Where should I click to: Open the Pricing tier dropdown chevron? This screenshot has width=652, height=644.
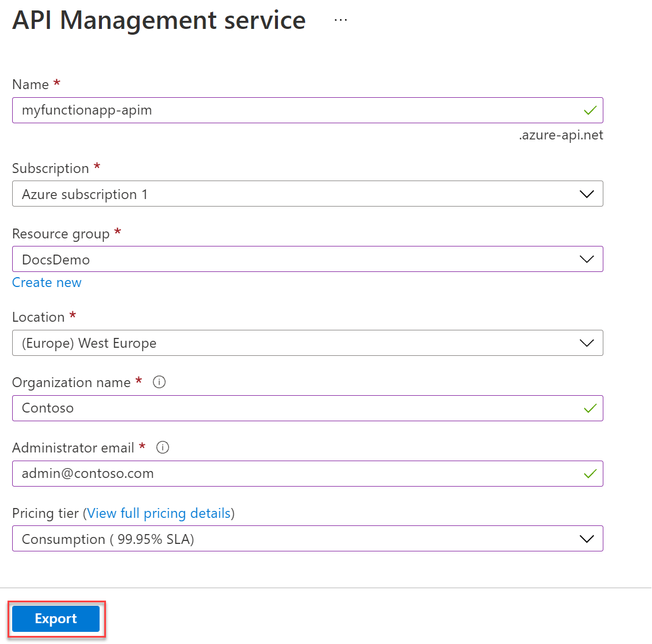[587, 539]
